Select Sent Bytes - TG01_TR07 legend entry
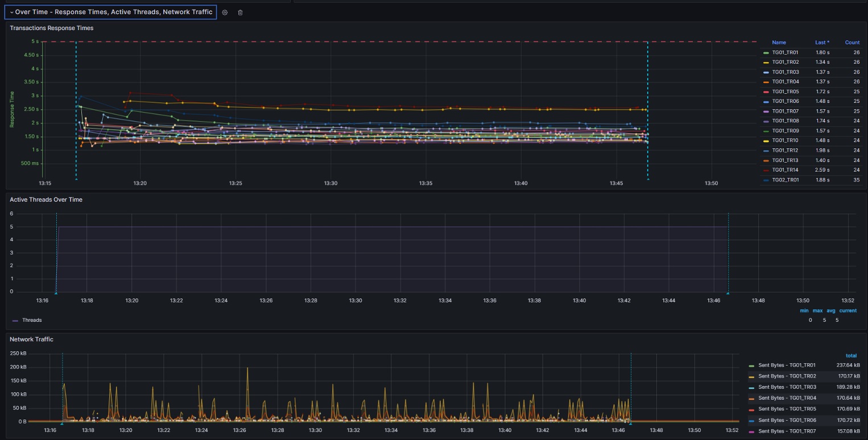 click(x=787, y=430)
